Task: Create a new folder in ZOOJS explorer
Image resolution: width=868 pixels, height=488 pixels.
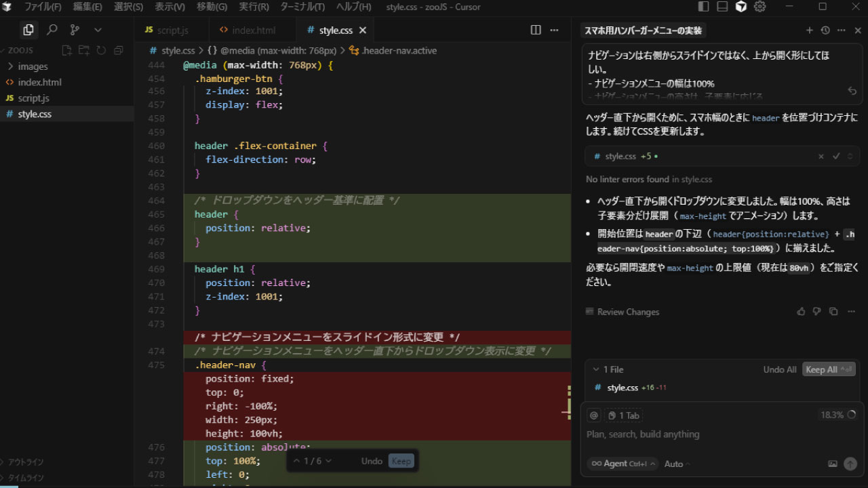Action: (x=83, y=50)
